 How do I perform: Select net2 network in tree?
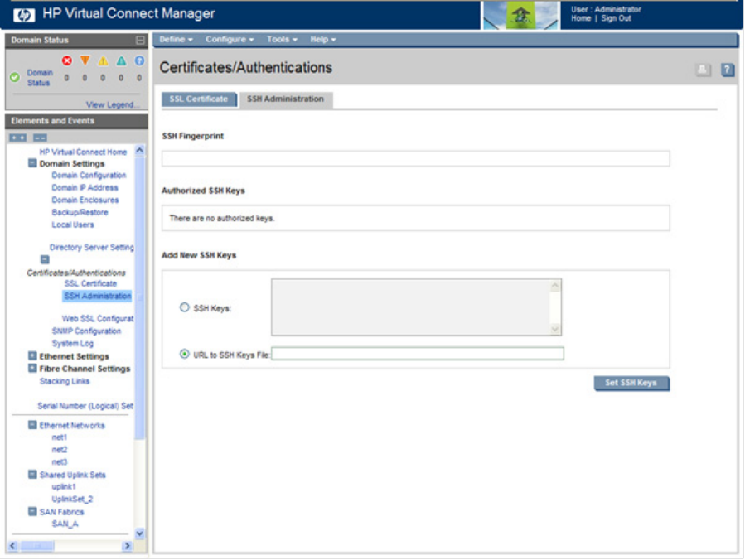click(x=60, y=450)
